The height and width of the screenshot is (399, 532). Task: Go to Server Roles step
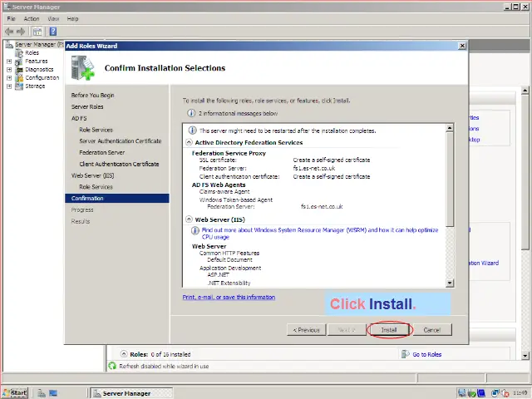pos(87,107)
